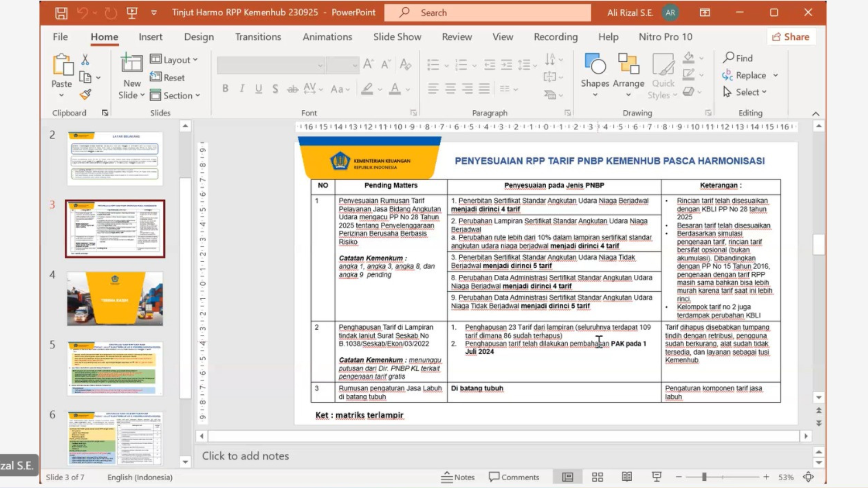The image size is (868, 488).
Task: Toggle Notes pane from status bar
Action: (458, 477)
